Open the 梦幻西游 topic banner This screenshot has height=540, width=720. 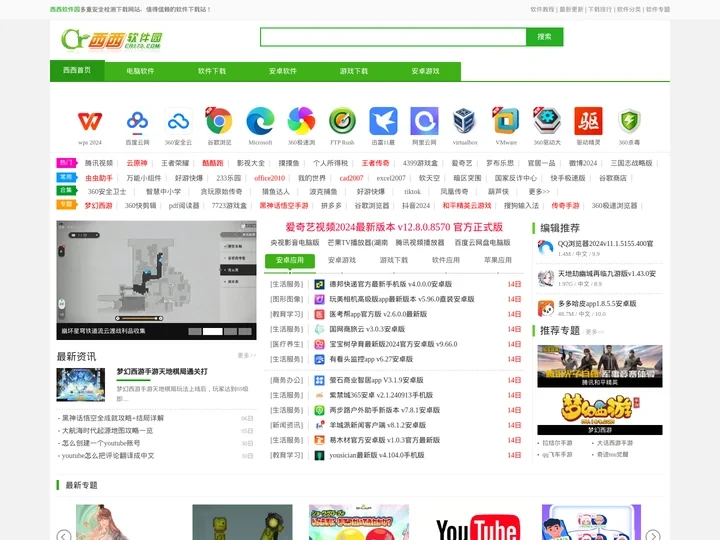click(x=600, y=413)
